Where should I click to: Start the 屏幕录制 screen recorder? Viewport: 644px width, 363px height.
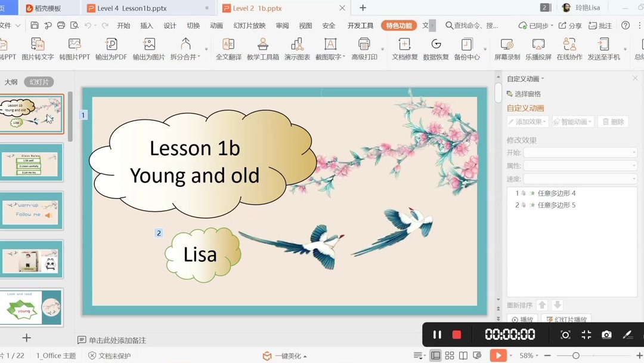pos(506,48)
